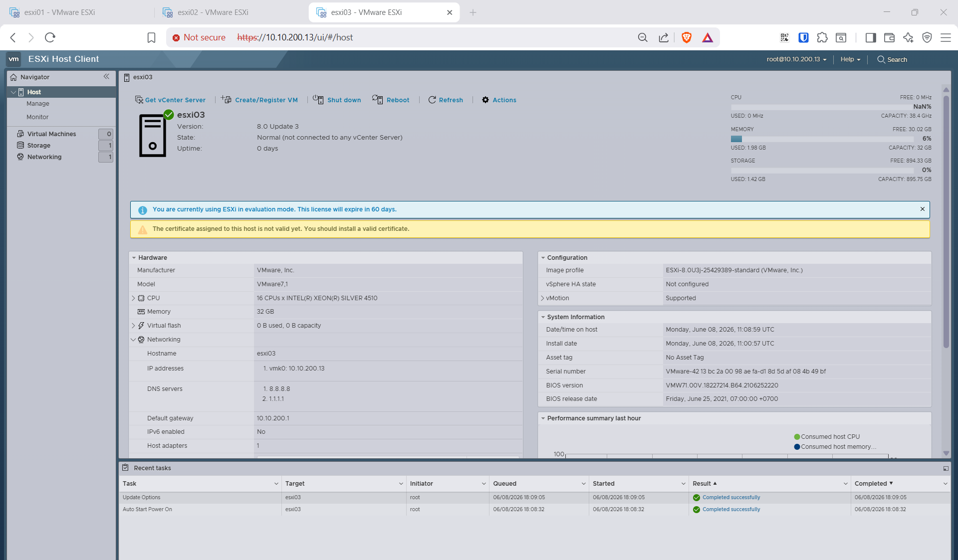Open Monitor under Host in Navigator

coord(37,117)
